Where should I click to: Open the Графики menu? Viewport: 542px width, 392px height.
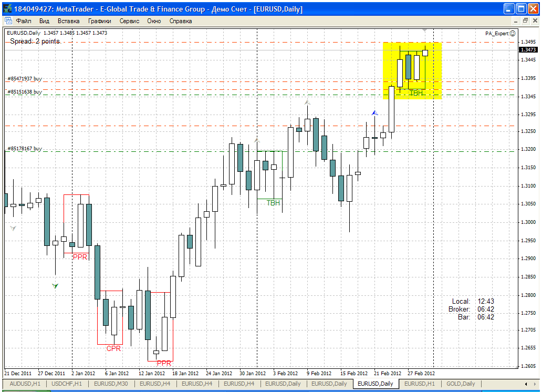[x=100, y=21]
